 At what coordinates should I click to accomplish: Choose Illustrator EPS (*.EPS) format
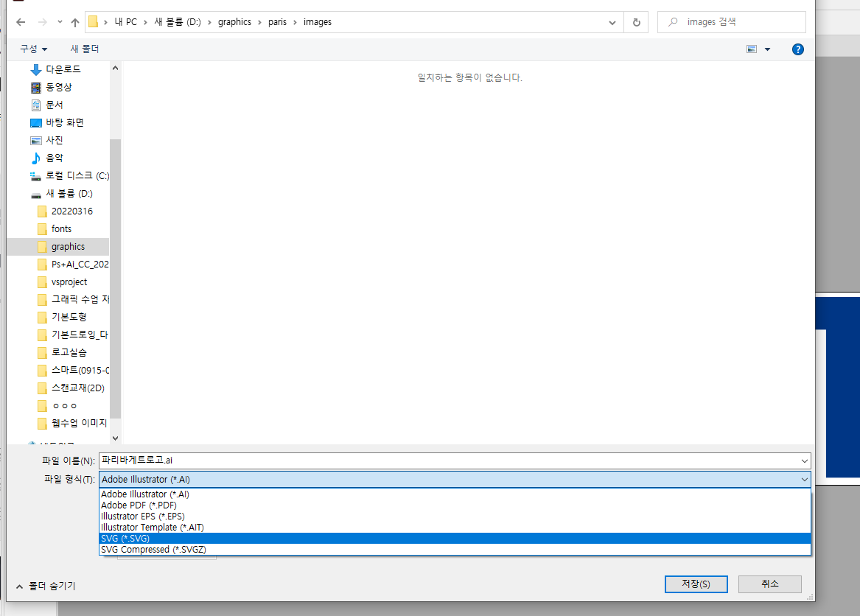point(455,517)
